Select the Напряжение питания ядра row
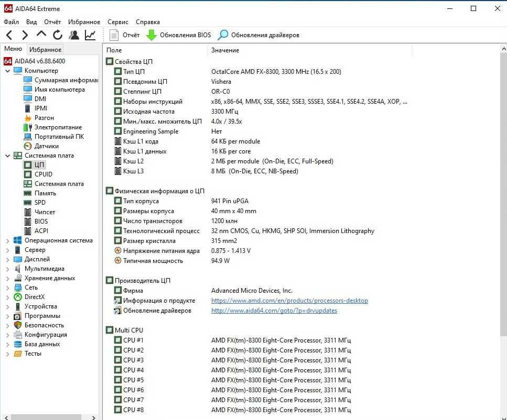The width and height of the screenshot is (507, 420). [182, 251]
